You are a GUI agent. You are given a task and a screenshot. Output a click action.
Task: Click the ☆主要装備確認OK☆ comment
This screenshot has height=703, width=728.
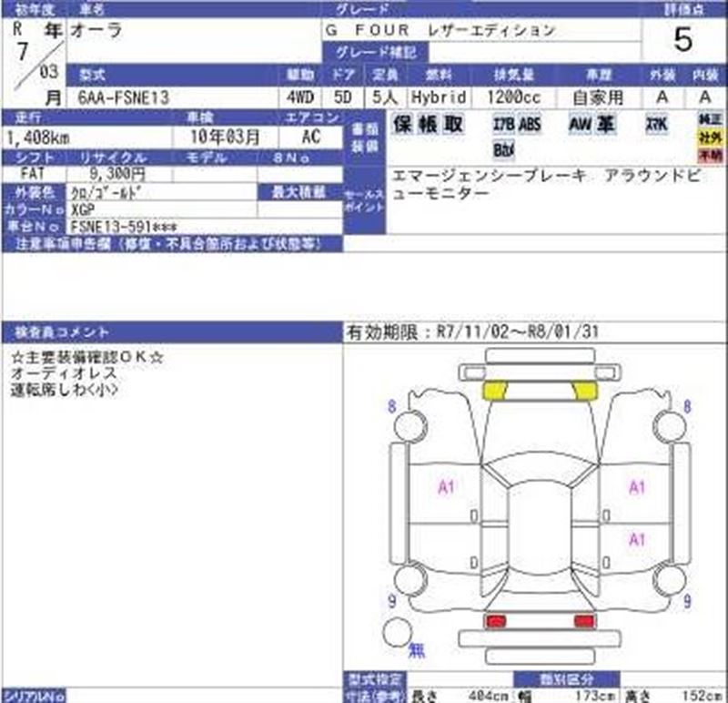87,357
